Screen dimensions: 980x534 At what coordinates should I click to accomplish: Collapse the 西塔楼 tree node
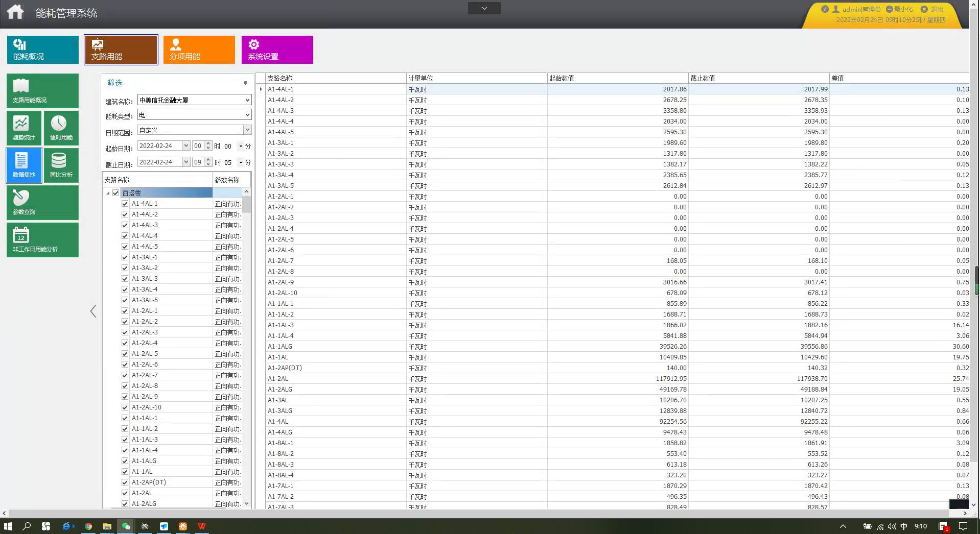[x=108, y=193]
